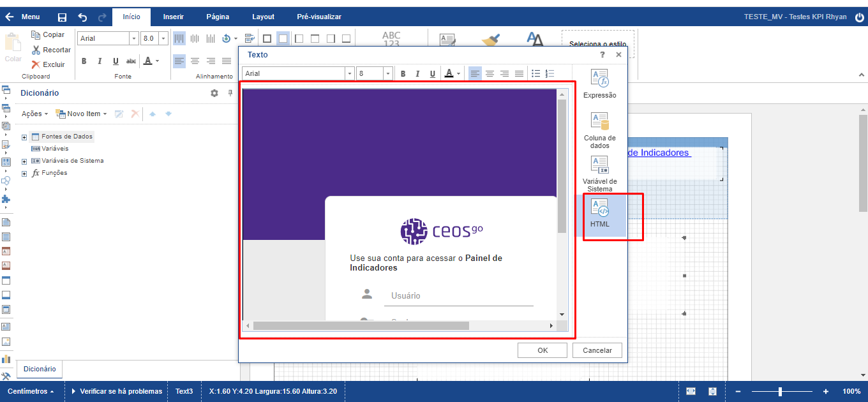This screenshot has width=868, height=402.
Task: Select Variável de Sistema option in dialog
Action: pyautogui.click(x=600, y=174)
